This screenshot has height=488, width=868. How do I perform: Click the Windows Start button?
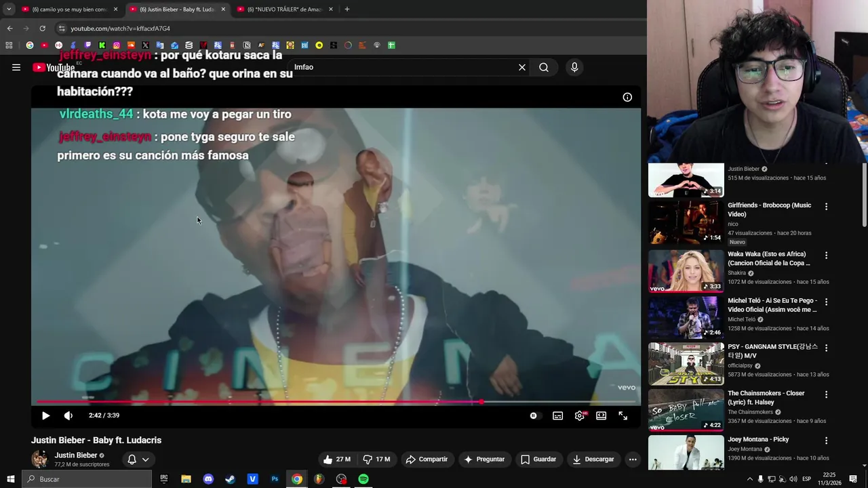pos(10,479)
